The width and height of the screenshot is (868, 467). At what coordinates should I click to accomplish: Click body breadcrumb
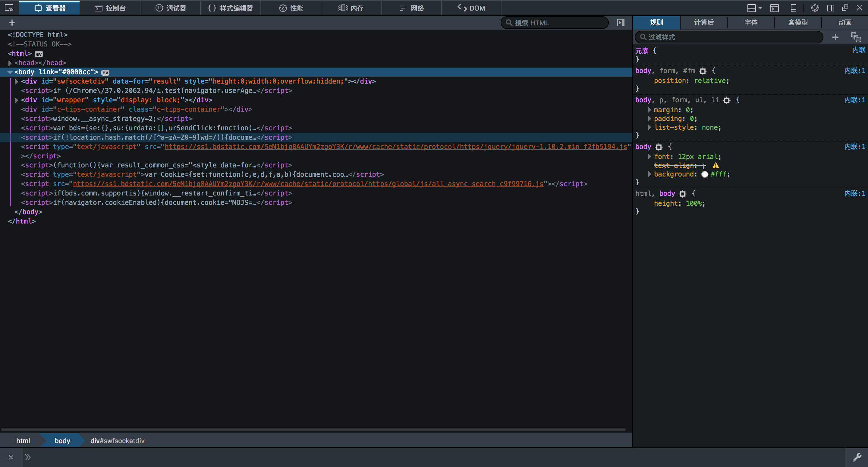pos(62,441)
